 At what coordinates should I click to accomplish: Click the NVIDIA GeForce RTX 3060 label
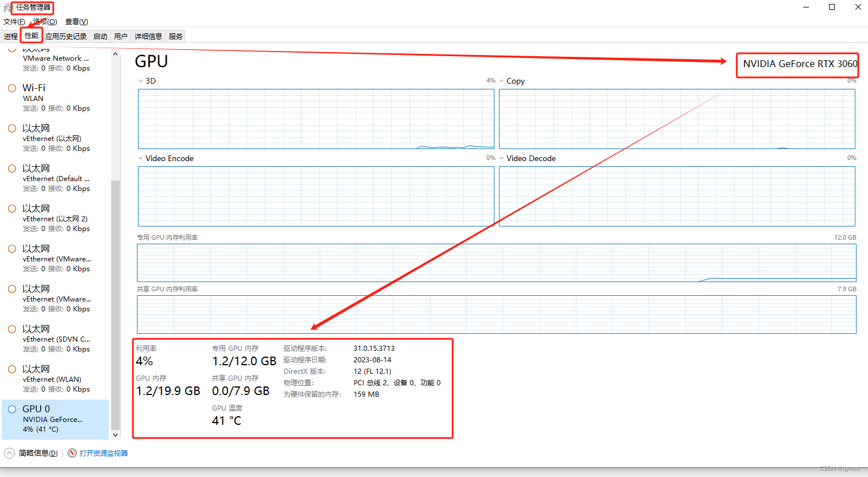(800, 64)
